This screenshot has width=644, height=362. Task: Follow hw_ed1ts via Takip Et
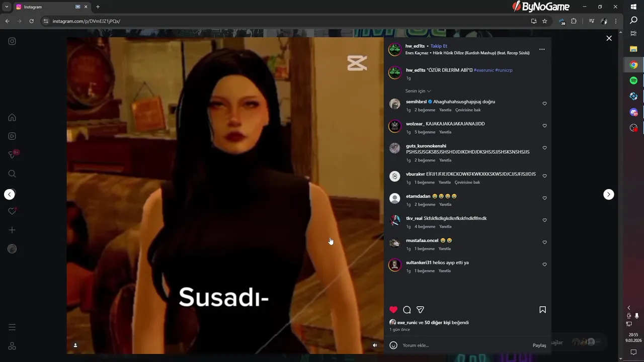click(439, 46)
